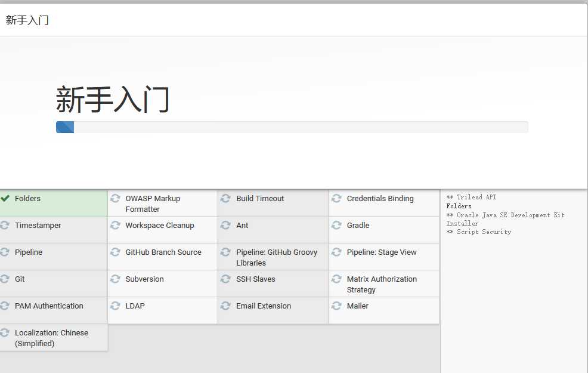Click the sync icon by Pipeline: GitHub Groovy Libraries
Image resolution: width=588 pixels, height=373 pixels.
(x=225, y=252)
